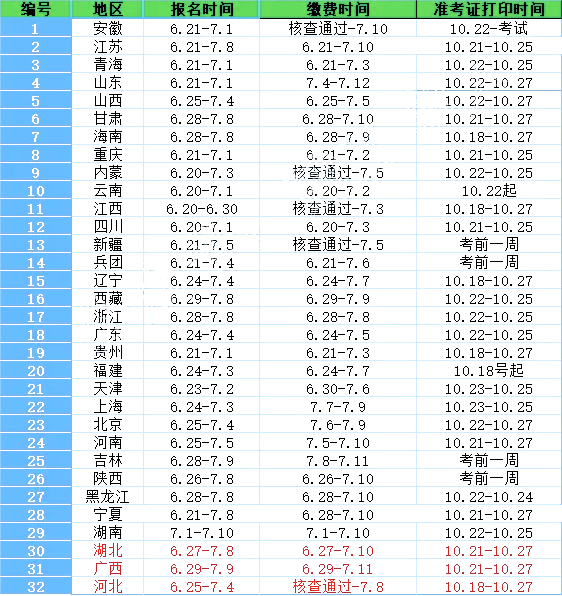Viewport: 562px width, 596px height.
Task: Select the 报名时间 column header
Action: (201, 9)
